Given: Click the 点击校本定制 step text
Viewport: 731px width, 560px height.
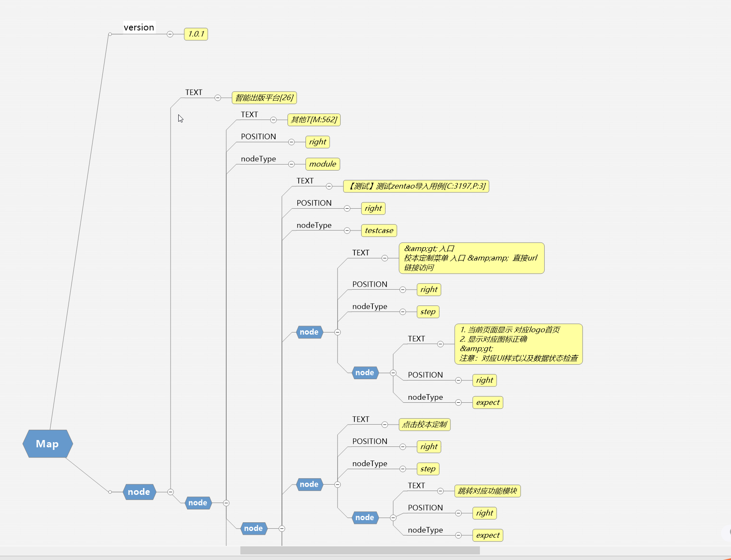Looking at the screenshot, I should coord(424,425).
